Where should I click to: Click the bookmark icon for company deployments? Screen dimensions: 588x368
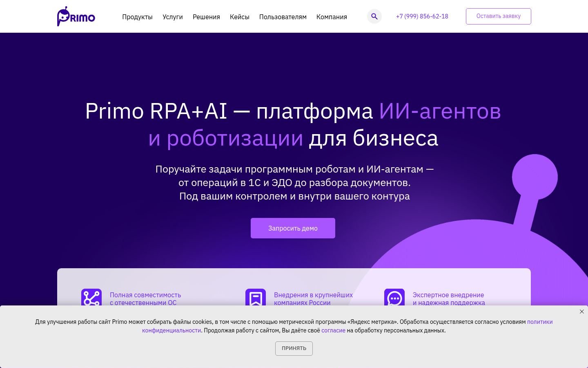(x=256, y=298)
